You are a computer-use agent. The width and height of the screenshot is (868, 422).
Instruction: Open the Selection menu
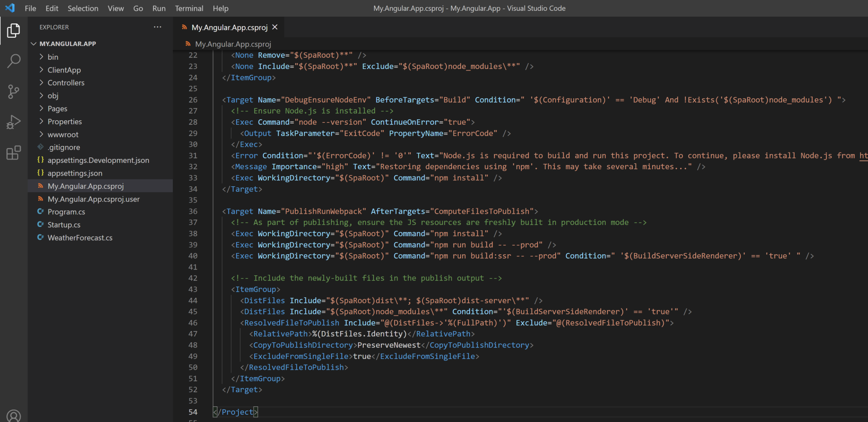coord(83,8)
